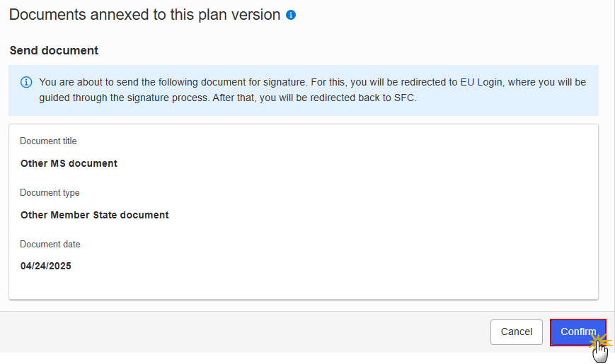Confirm sending the document for signature
The height and width of the screenshot is (364, 615).
pyautogui.click(x=578, y=332)
